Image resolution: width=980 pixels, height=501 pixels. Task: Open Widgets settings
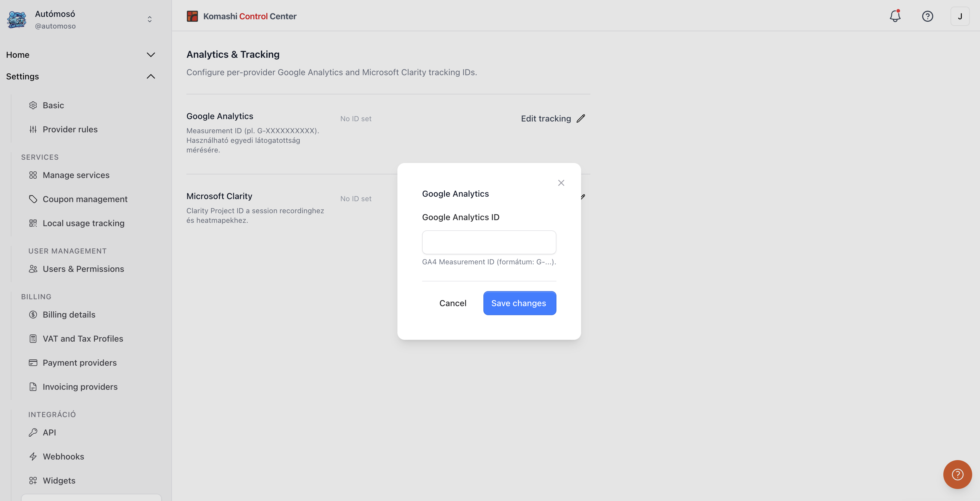[x=59, y=481]
